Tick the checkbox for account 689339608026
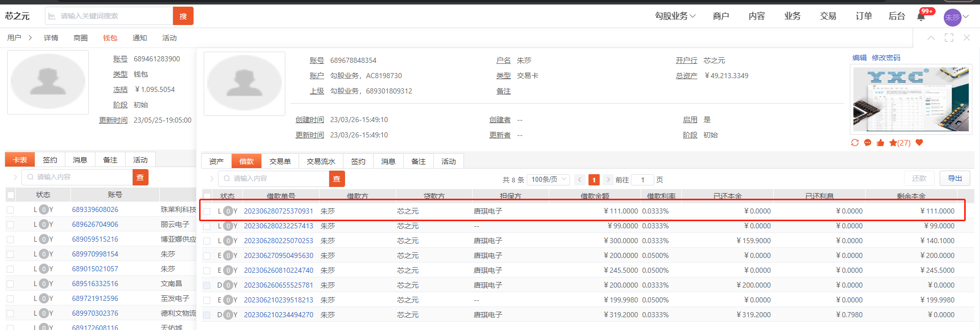980x330 pixels. [10, 209]
